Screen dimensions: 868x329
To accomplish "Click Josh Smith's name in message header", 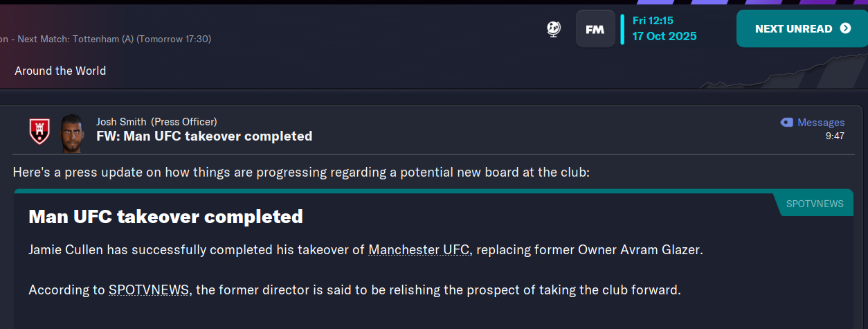I will [122, 122].
